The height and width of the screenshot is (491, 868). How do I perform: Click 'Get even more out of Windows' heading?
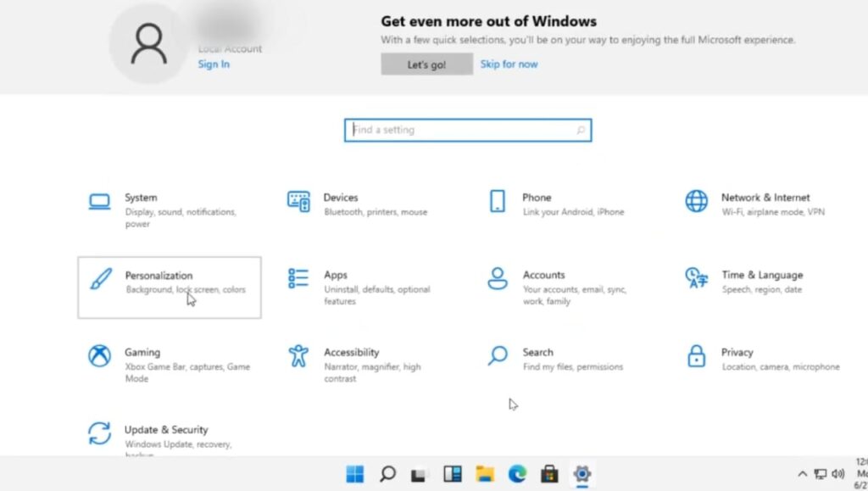pyautogui.click(x=489, y=21)
